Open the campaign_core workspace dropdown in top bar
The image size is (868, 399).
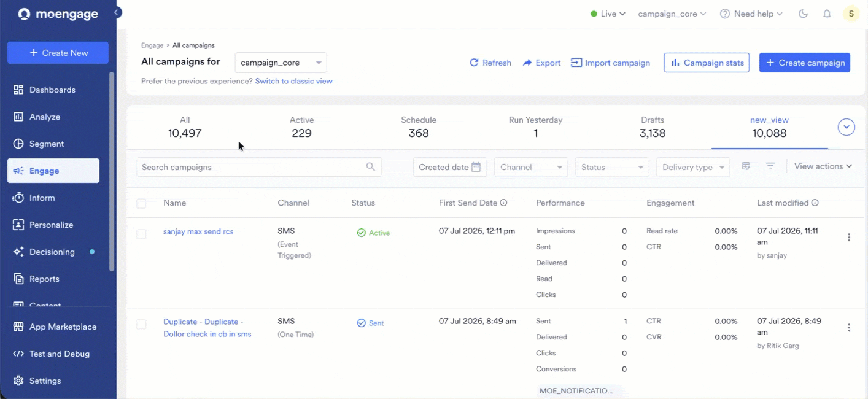pos(672,14)
